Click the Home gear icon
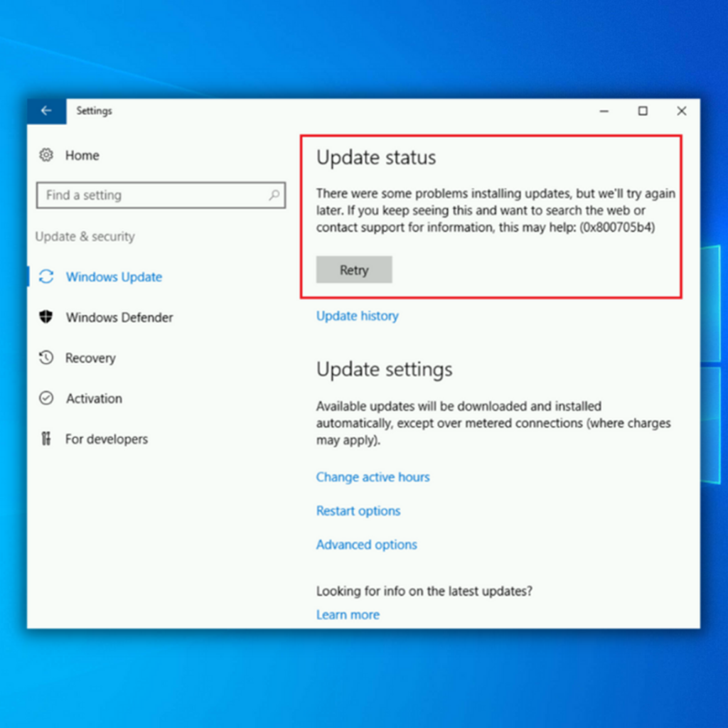 (x=46, y=155)
